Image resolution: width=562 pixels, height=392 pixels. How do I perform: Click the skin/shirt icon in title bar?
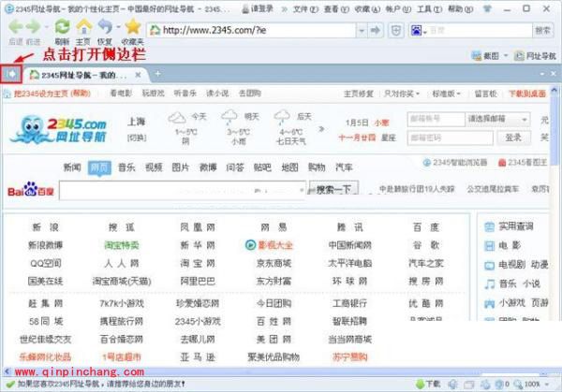(x=487, y=8)
